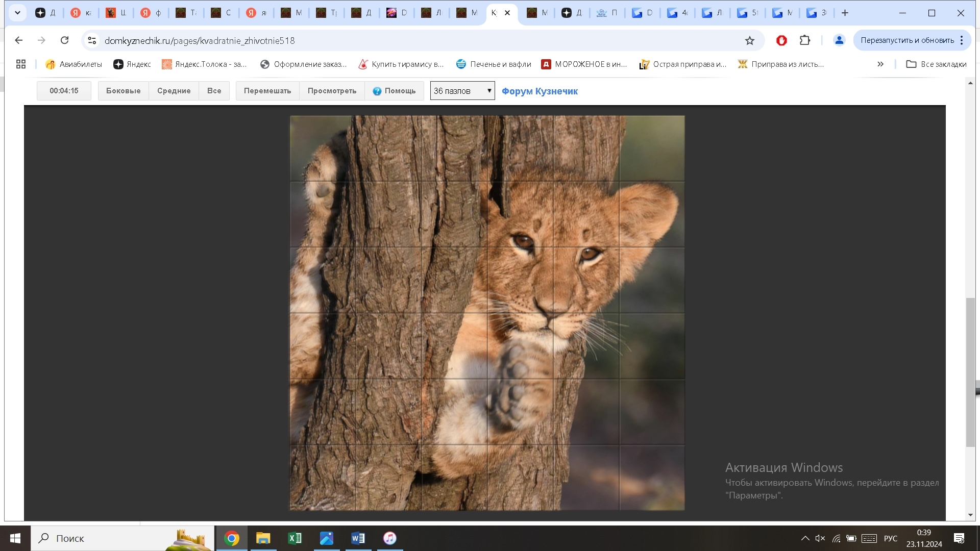Switch to the pink-icon tab labeled D
Viewport: 980px width, 551px height.
(x=397, y=13)
